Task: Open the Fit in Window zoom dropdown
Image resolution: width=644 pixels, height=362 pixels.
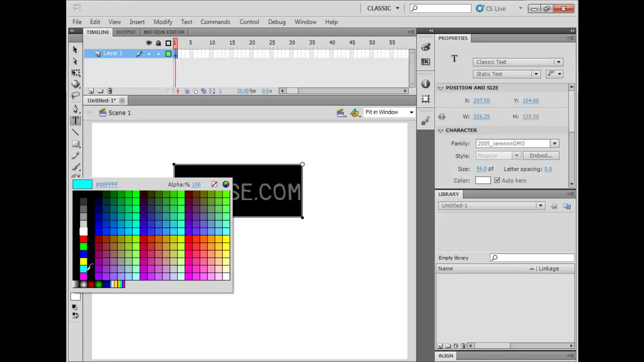Action: point(389,112)
